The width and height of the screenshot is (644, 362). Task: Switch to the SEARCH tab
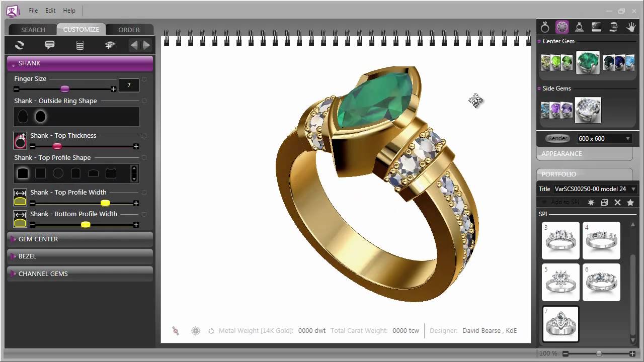[33, 30]
